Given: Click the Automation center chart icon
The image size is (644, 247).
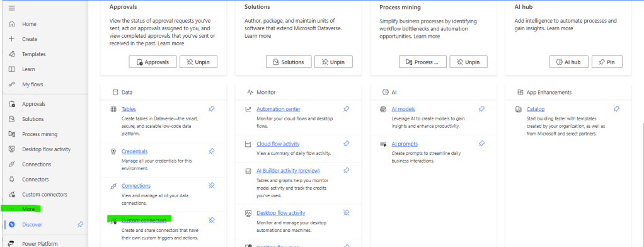Looking at the screenshot, I should click(x=248, y=109).
